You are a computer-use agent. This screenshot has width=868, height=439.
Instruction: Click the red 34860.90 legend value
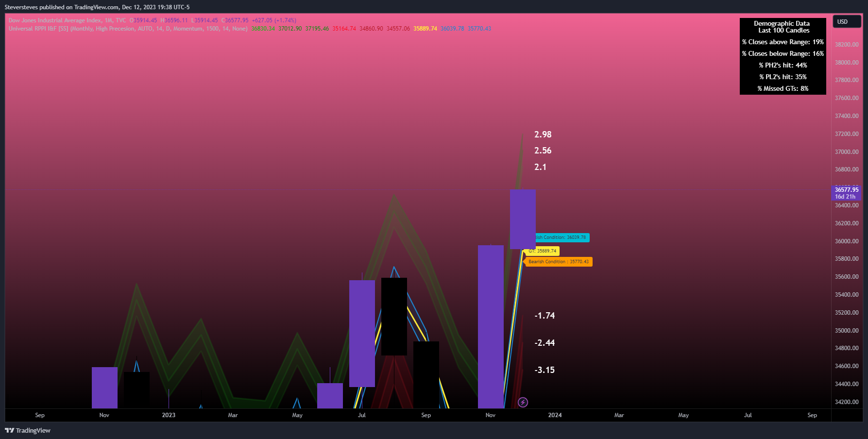click(371, 29)
